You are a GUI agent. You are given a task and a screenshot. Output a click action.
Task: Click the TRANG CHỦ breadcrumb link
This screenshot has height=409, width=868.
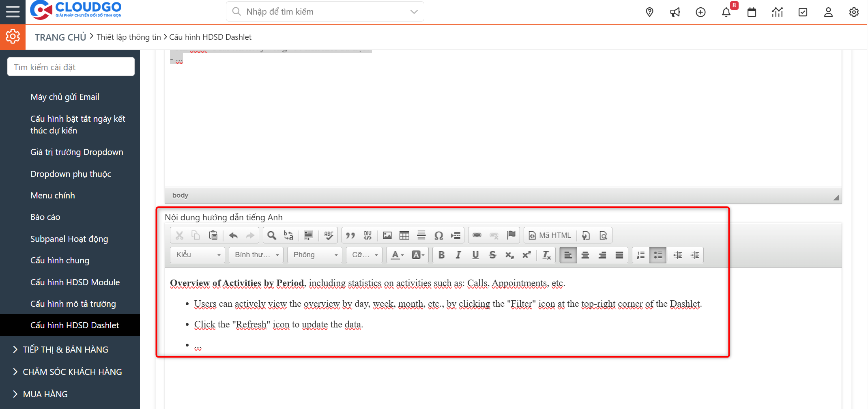click(60, 37)
